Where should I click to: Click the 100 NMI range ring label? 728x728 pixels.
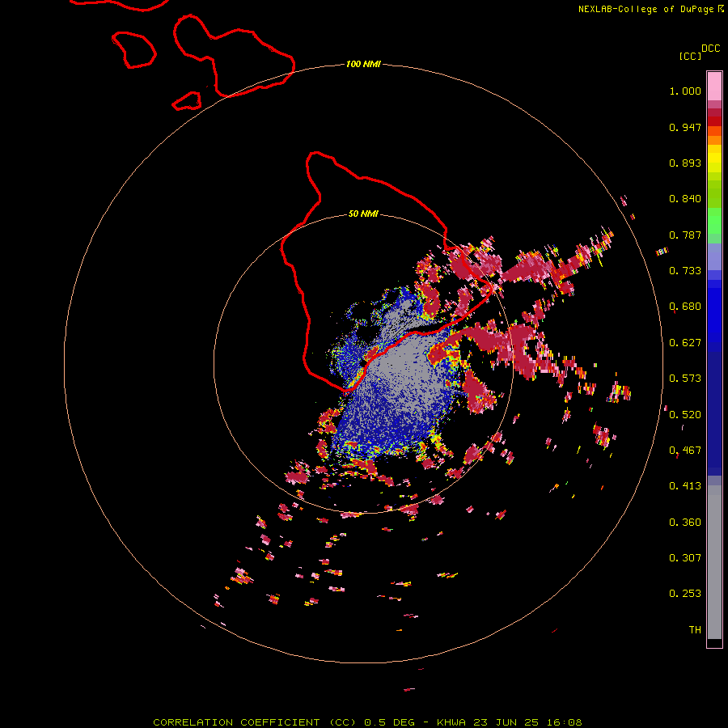tap(363, 64)
